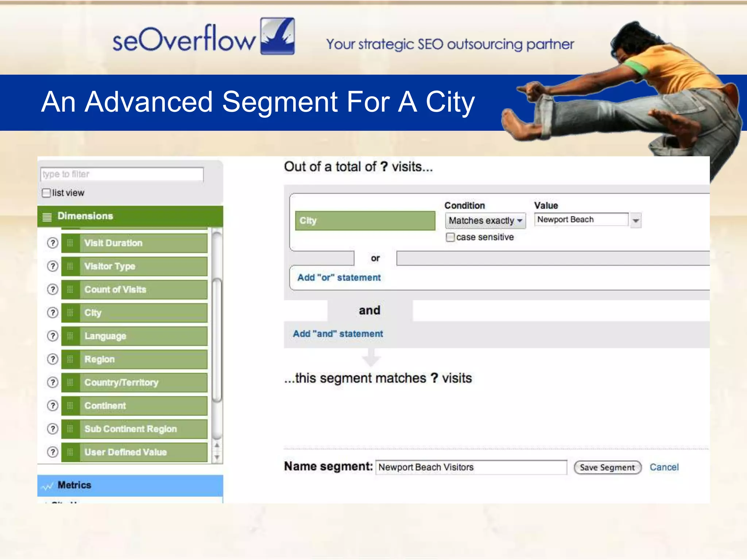The width and height of the screenshot is (747, 560).
Task: Open the Matches exactly condition dropdown
Action: coord(485,221)
